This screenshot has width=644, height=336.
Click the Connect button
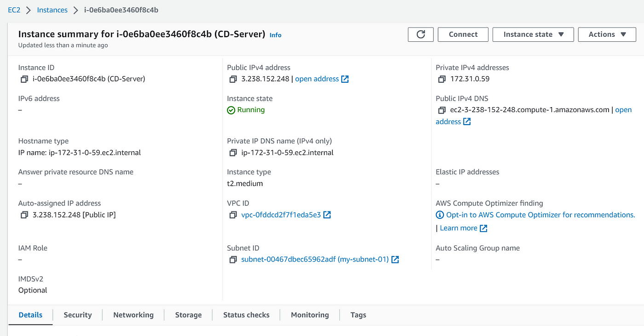click(x=463, y=34)
